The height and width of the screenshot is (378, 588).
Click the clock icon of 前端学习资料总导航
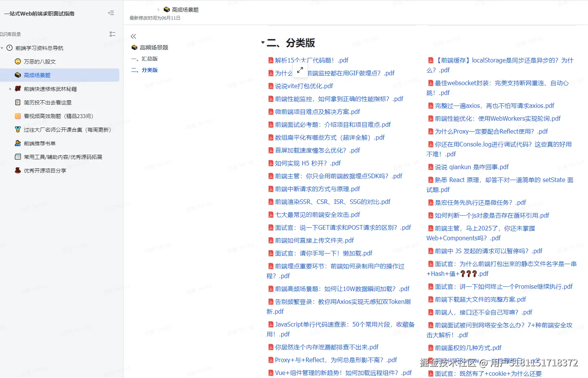pos(9,48)
